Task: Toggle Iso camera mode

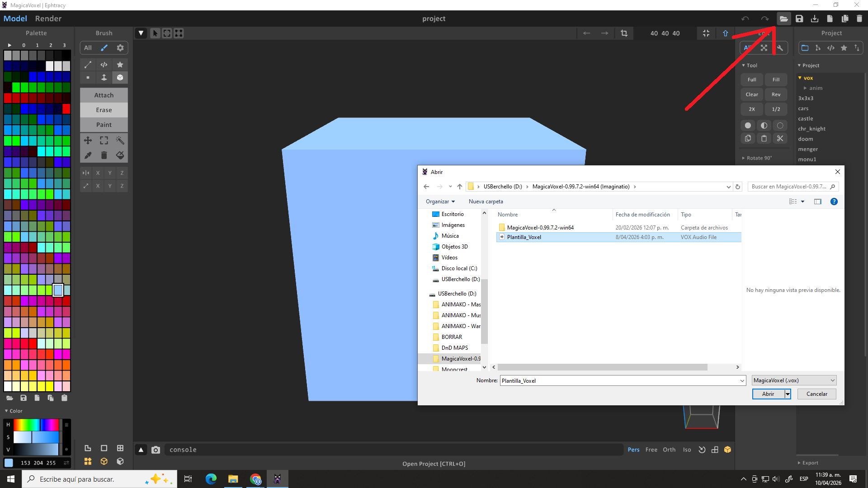Action: [687, 450]
